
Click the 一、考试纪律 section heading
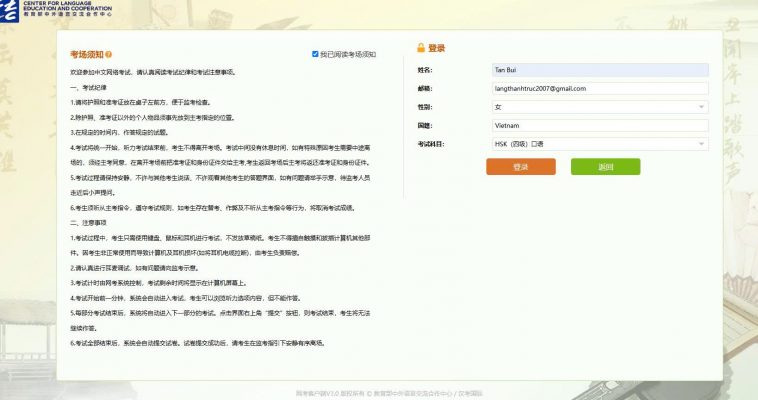click(x=88, y=88)
